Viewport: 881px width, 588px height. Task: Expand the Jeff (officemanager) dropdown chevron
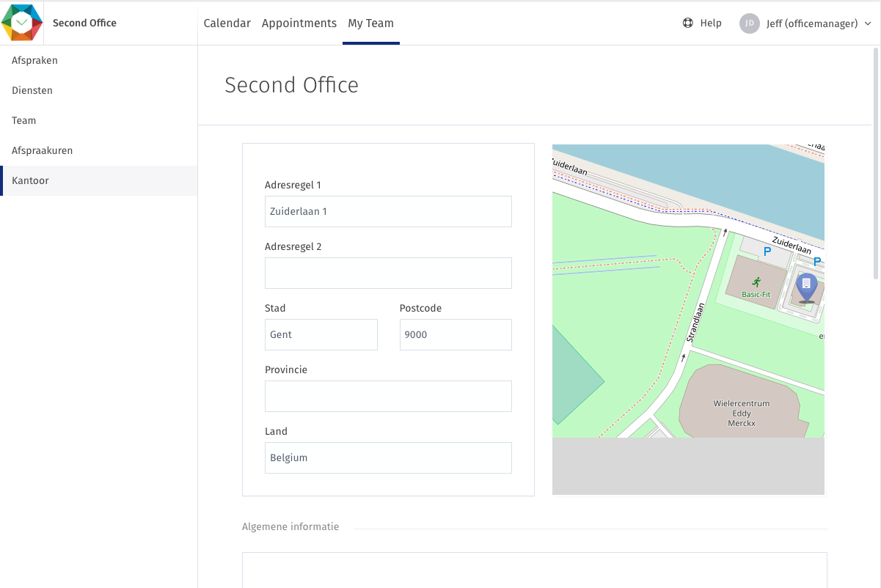[868, 23]
